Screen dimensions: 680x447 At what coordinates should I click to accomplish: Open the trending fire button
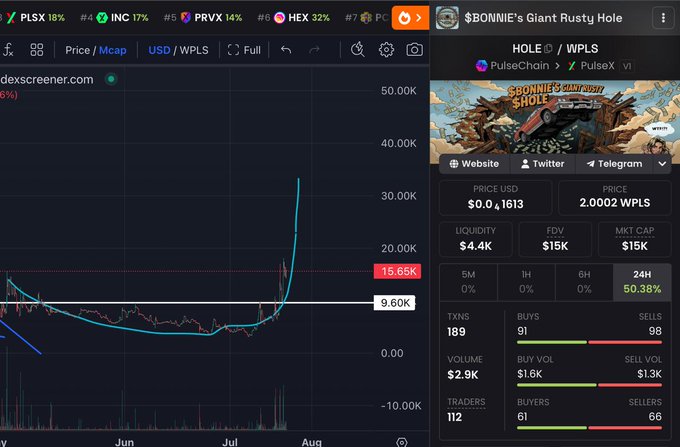pyautogui.click(x=410, y=18)
